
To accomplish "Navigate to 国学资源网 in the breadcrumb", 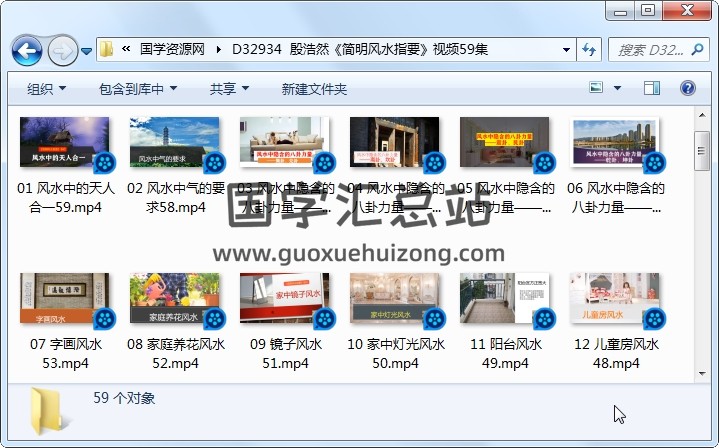I will point(172,49).
